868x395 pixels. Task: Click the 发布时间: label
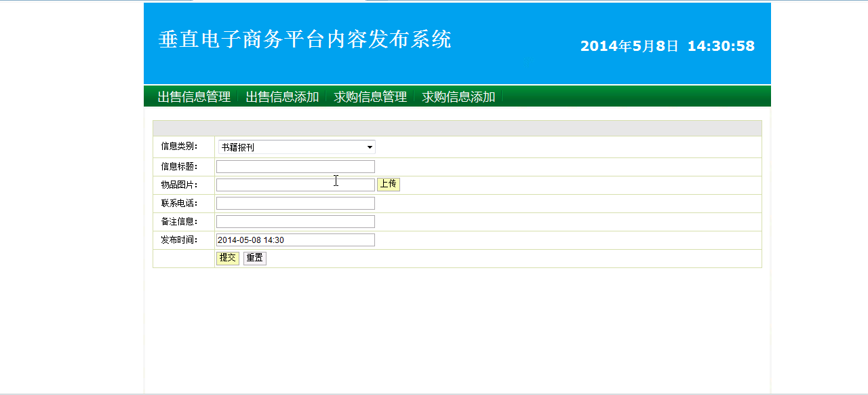pyautogui.click(x=179, y=240)
